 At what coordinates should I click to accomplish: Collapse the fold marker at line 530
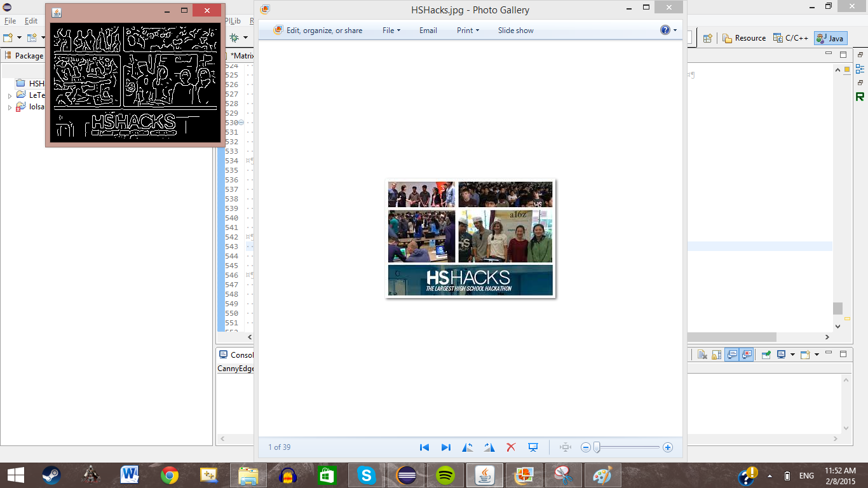coord(241,123)
